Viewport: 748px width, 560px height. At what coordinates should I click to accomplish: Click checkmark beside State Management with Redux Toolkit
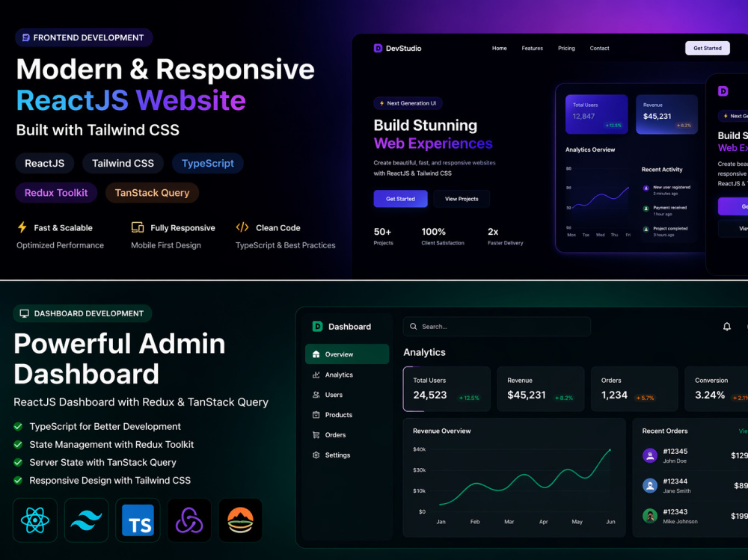click(18, 445)
